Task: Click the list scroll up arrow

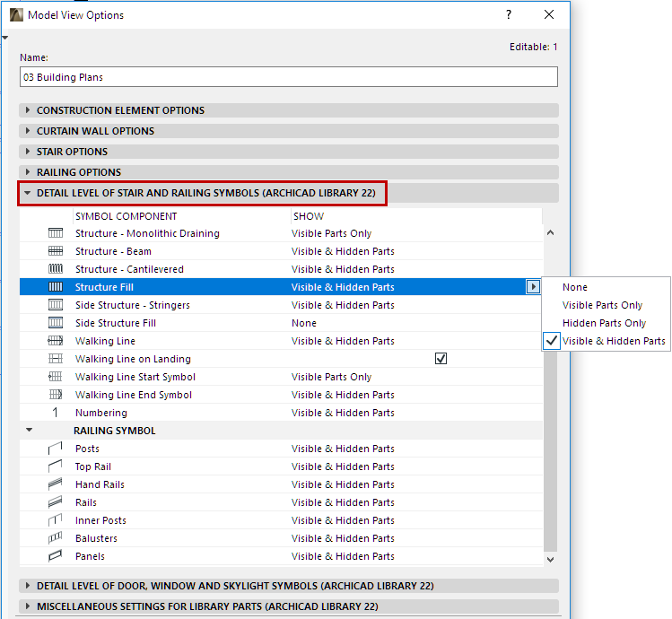Action: click(551, 232)
